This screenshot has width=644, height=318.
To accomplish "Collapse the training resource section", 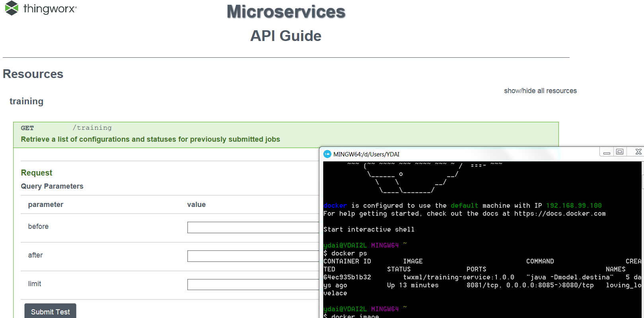I will (x=26, y=101).
